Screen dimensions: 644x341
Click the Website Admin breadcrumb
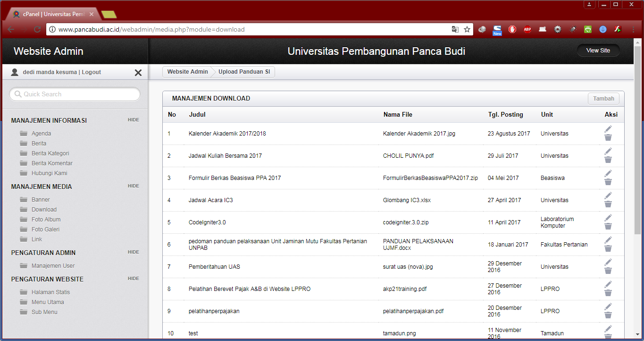click(x=187, y=72)
